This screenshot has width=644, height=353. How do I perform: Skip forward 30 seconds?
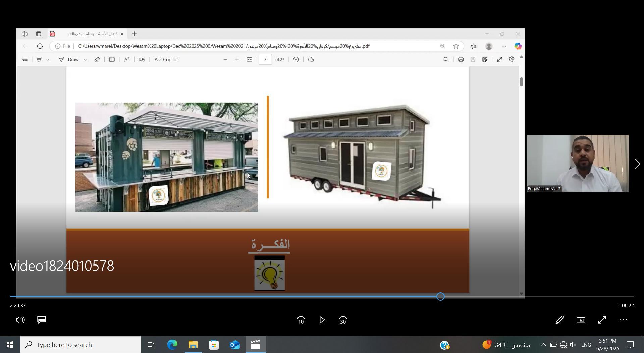[343, 320]
